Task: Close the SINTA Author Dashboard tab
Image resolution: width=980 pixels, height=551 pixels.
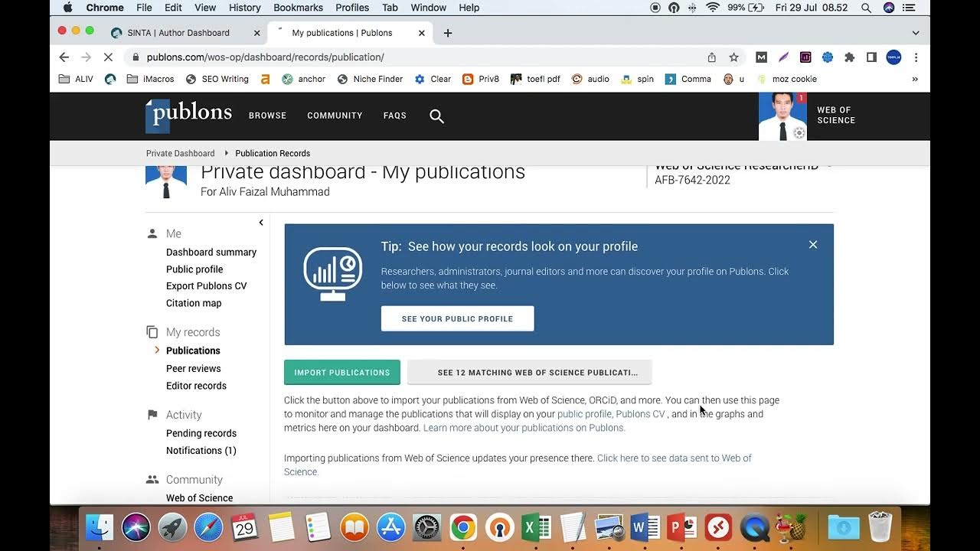Action: pos(256,33)
